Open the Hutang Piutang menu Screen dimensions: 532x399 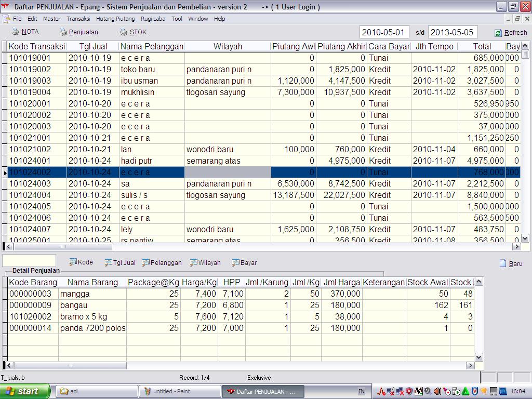115,19
